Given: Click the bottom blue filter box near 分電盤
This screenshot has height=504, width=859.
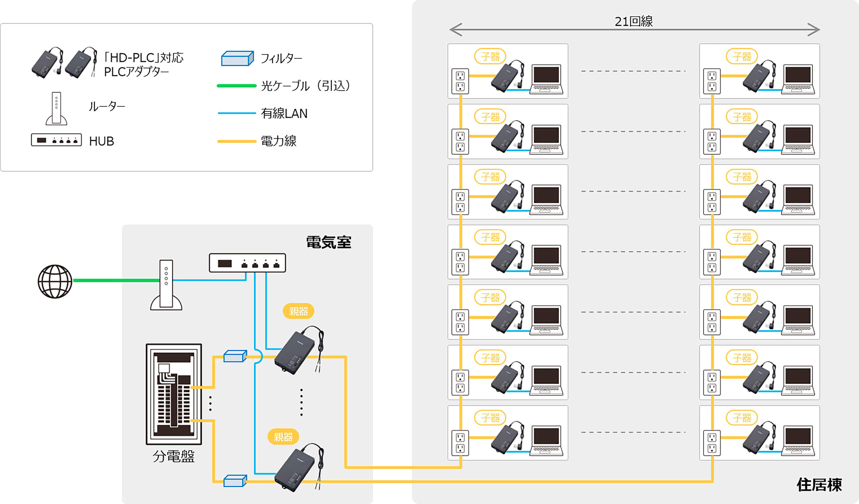Looking at the screenshot, I should pos(235,481).
